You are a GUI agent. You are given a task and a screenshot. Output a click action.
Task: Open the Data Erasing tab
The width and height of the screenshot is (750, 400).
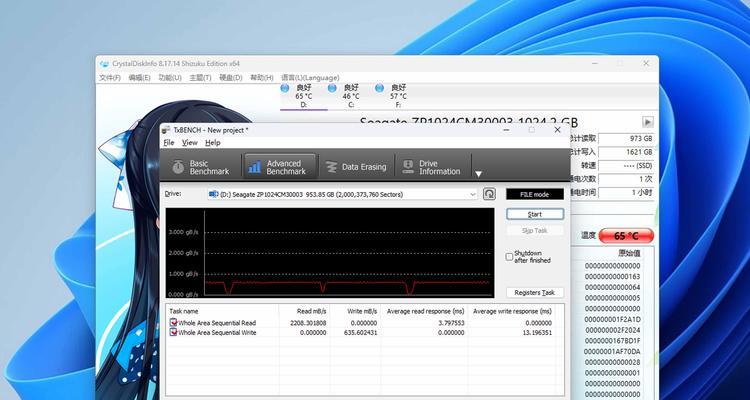click(x=356, y=167)
